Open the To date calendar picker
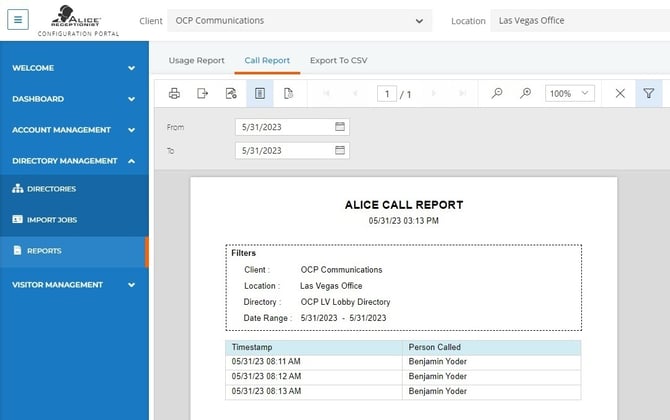Screen dimensions: 670x420 (x=340, y=150)
